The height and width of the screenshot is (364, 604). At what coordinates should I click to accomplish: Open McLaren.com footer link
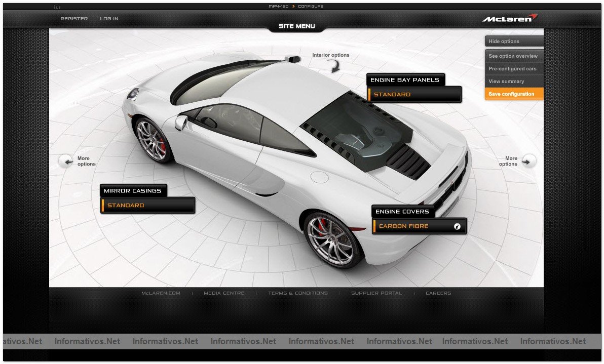click(161, 293)
